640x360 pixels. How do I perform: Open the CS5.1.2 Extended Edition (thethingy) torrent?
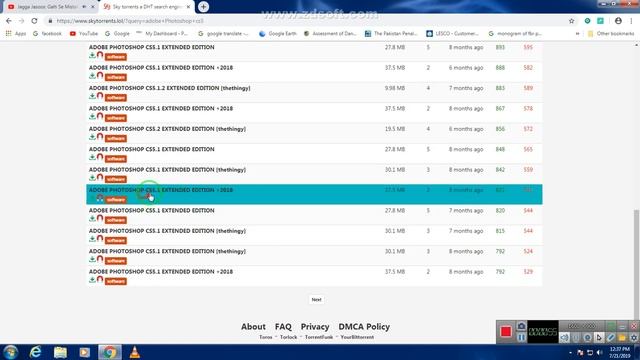pyautogui.click(x=169, y=88)
